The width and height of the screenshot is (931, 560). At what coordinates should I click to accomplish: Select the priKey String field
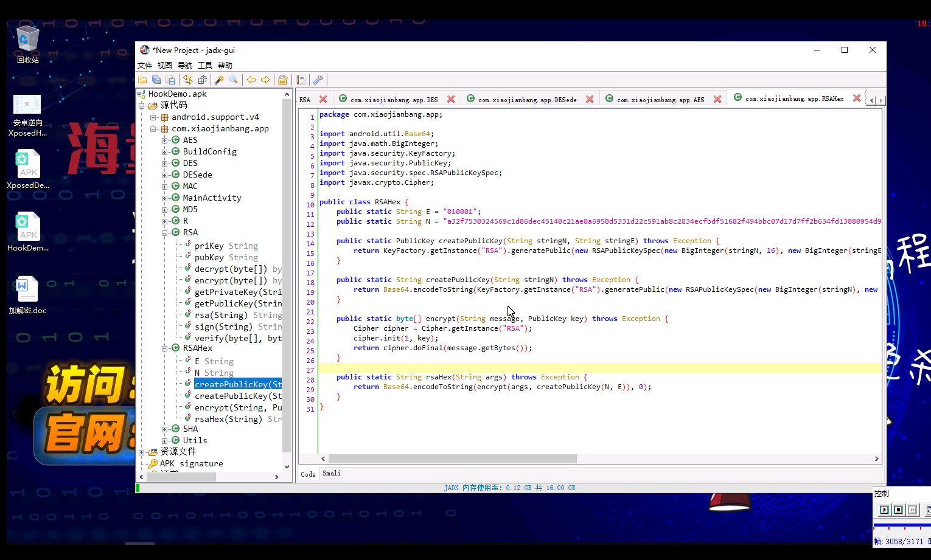[x=226, y=246]
